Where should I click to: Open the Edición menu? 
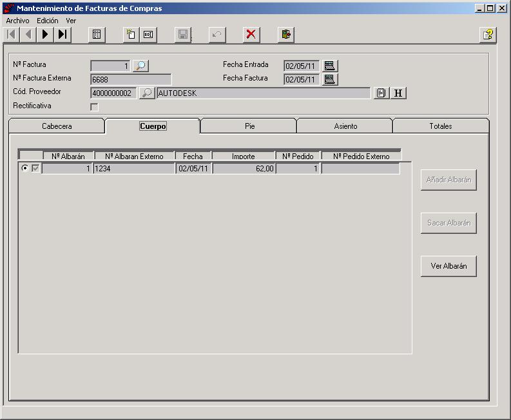point(48,21)
